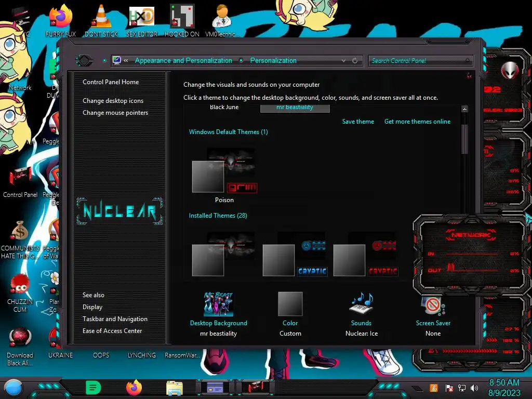532x399 pixels.
Task: Click the network tray icon
Action: 461,388
